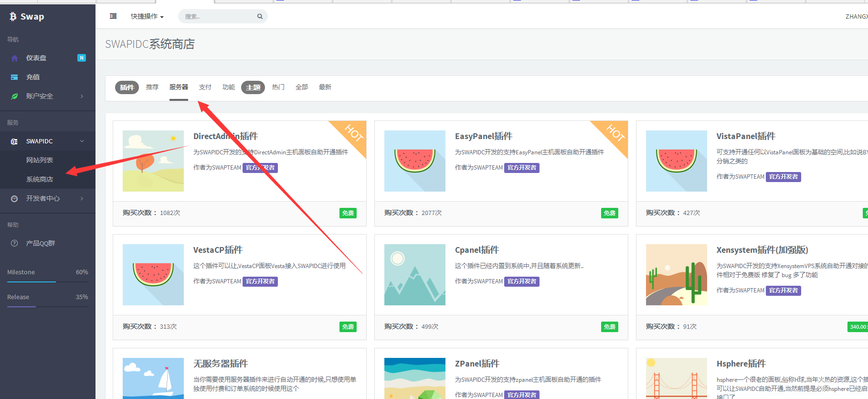This screenshot has width=868, height=399.
Task: Expand the 开发者中心 submenu chevron
Action: [82, 198]
